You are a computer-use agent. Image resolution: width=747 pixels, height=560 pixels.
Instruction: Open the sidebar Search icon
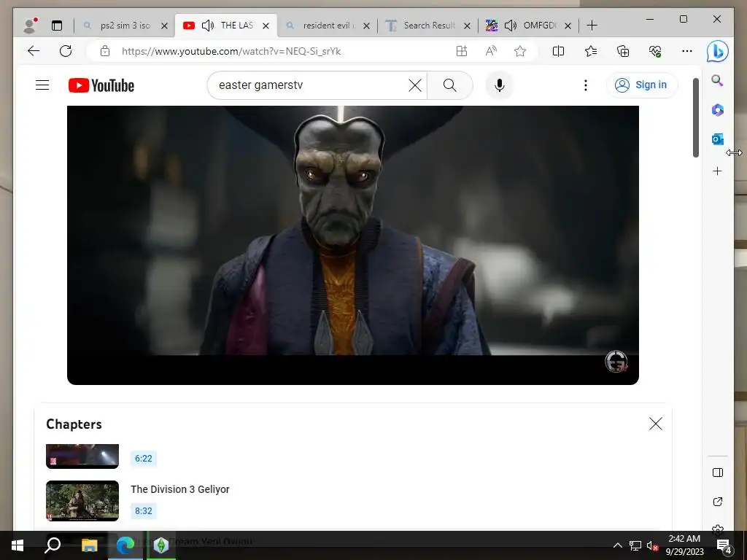[x=718, y=80]
